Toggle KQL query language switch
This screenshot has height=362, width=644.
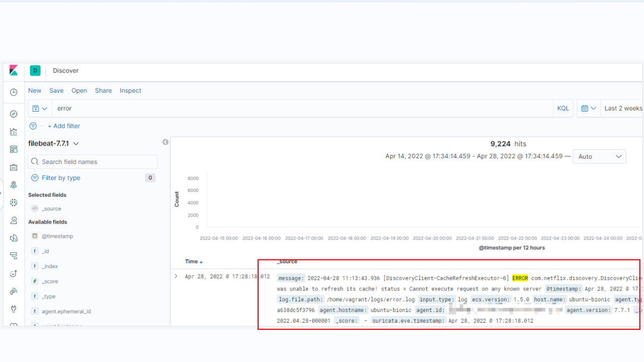click(x=563, y=108)
